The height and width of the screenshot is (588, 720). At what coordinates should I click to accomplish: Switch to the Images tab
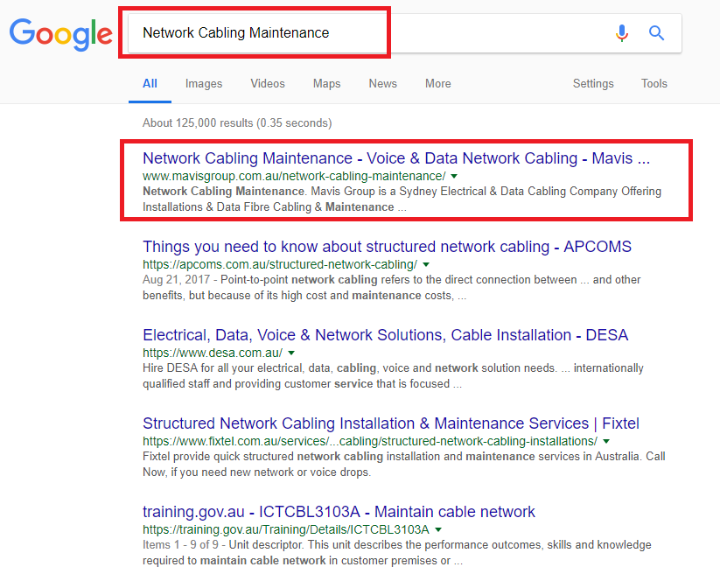[x=204, y=84]
